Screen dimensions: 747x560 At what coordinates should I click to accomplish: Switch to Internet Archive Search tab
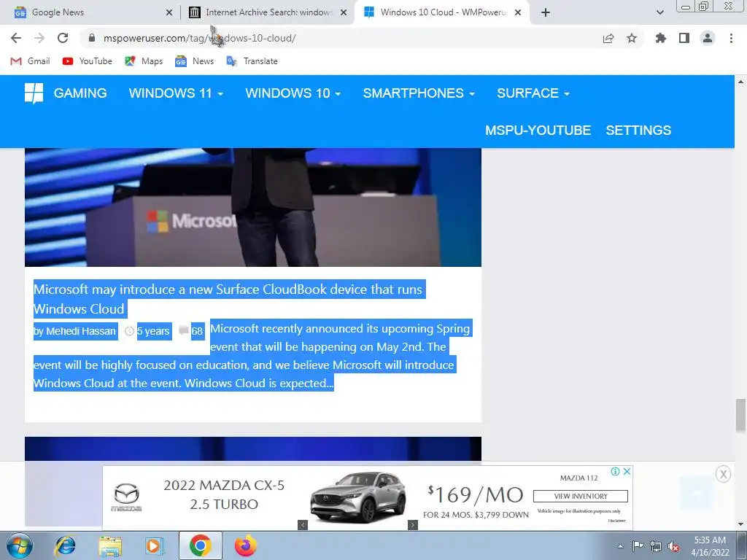pyautogui.click(x=267, y=12)
